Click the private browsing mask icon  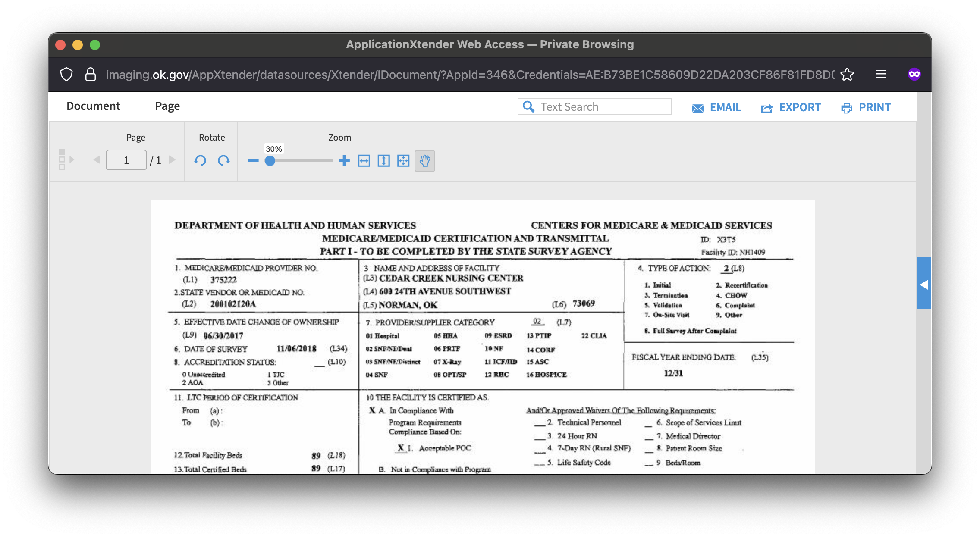(914, 74)
